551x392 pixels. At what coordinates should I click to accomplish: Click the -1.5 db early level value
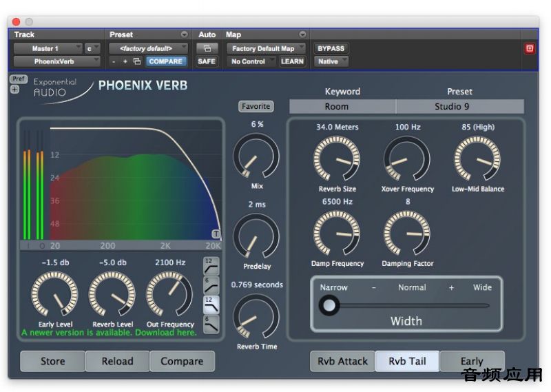55,262
